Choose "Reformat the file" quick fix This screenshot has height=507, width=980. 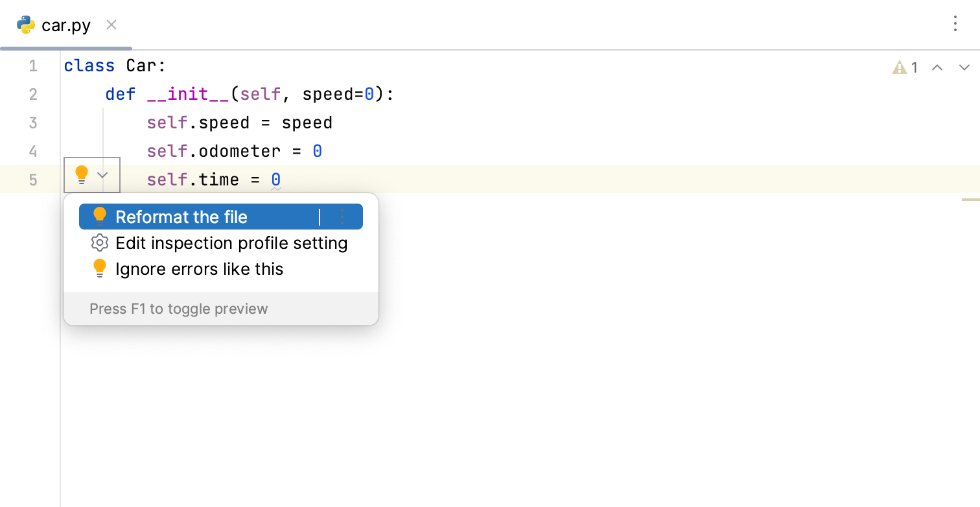181,217
